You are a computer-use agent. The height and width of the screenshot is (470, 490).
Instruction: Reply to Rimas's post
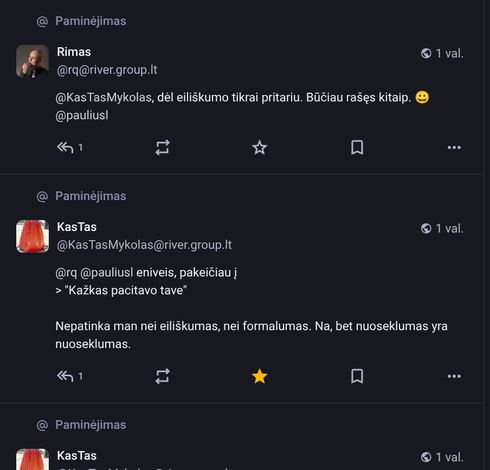(x=65, y=147)
